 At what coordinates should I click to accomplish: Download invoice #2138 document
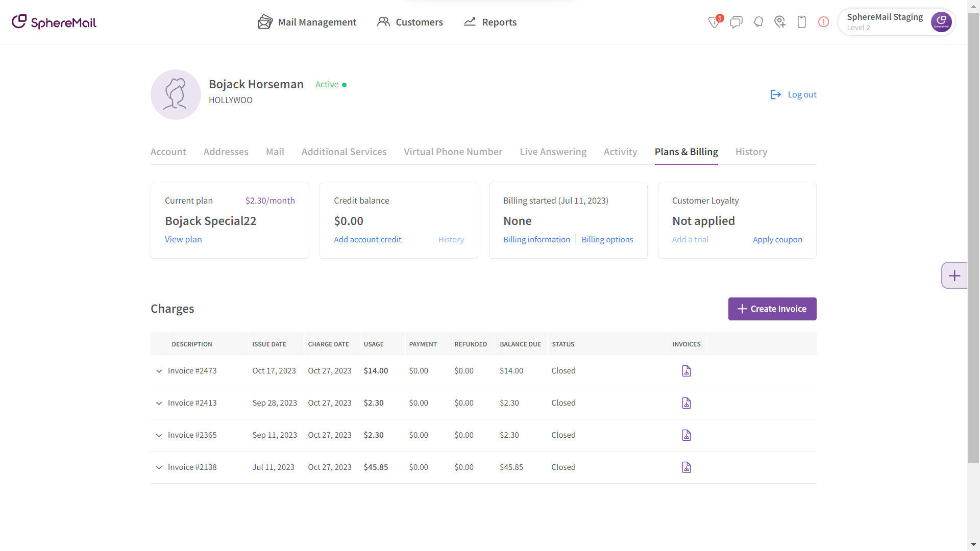pos(687,467)
